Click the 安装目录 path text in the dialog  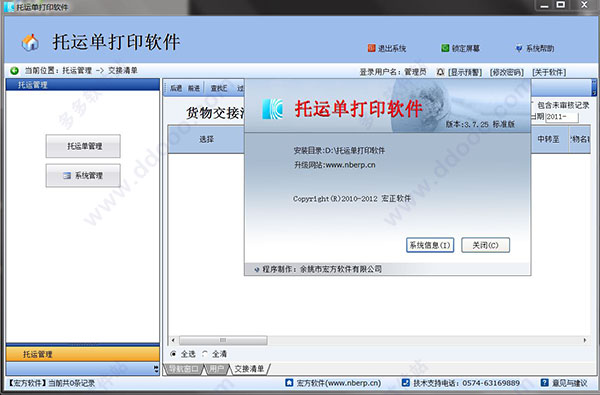pyautogui.click(x=339, y=150)
